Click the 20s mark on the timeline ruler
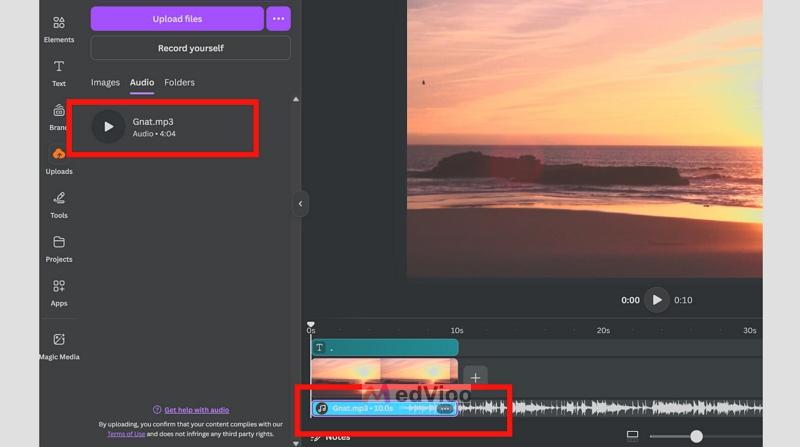800x447 pixels. pyautogui.click(x=603, y=331)
